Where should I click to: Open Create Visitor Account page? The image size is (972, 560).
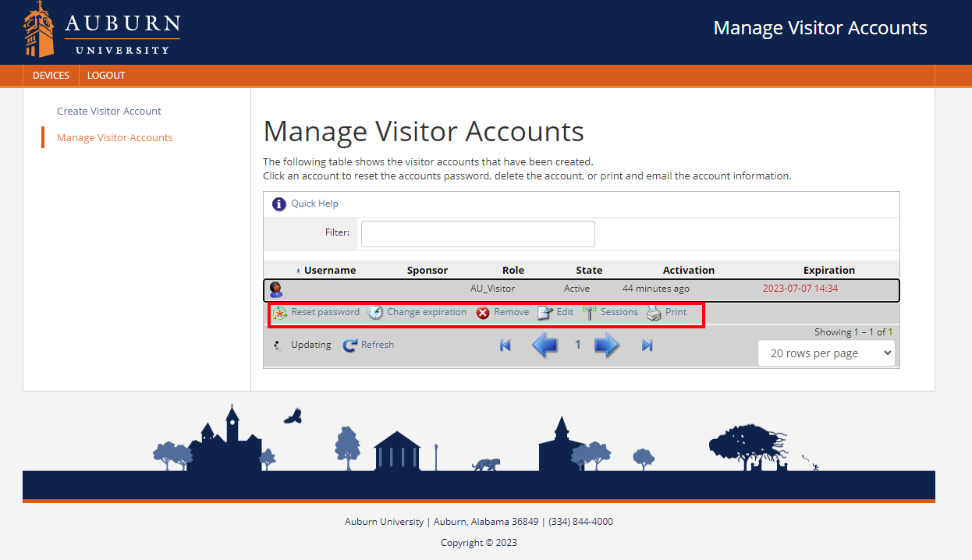109,112
